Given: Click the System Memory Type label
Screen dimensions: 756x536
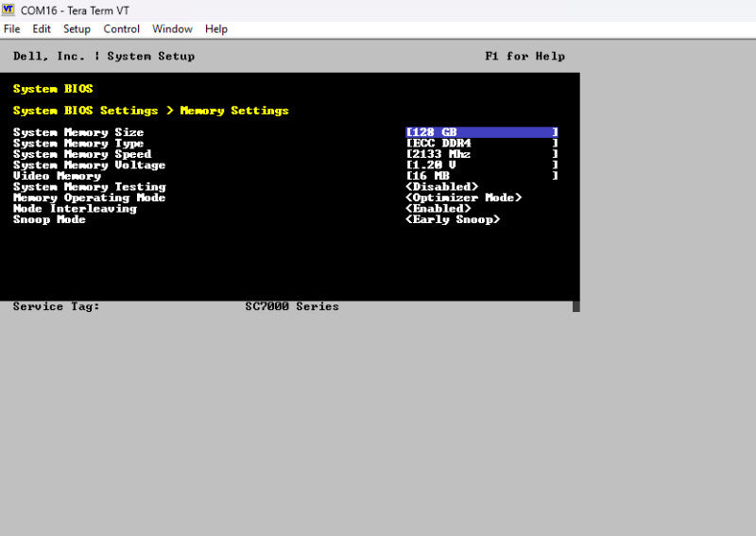Looking at the screenshot, I should (78, 144).
